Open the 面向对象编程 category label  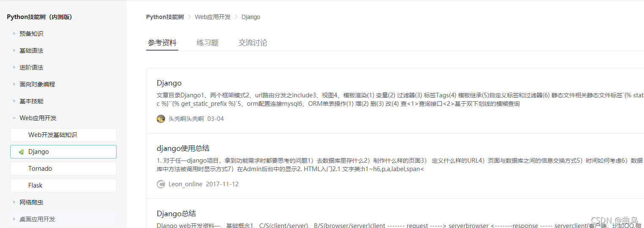click(37, 84)
